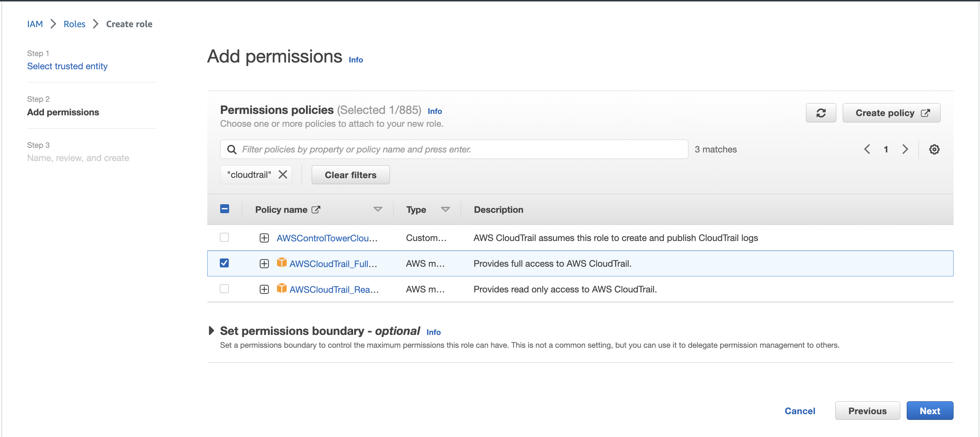Click the magnifier search icon in the filter box
This screenshot has width=980, height=437.
tap(232, 149)
